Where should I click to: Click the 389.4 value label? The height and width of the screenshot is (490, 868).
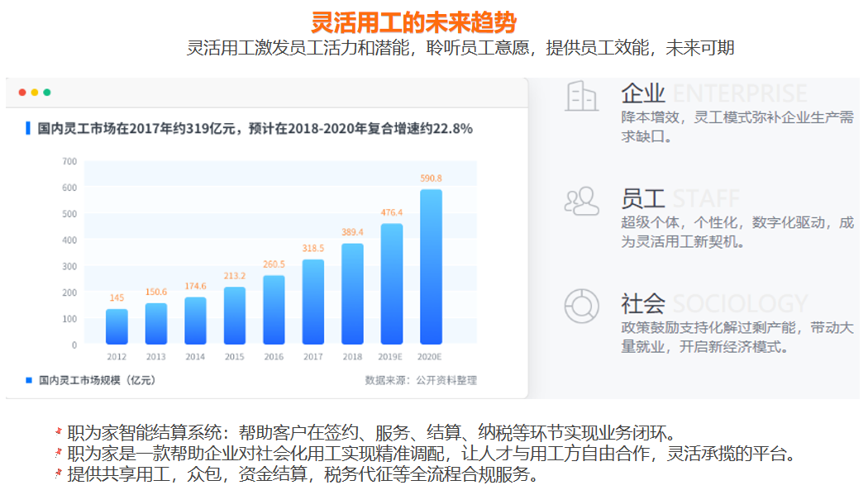pos(353,231)
